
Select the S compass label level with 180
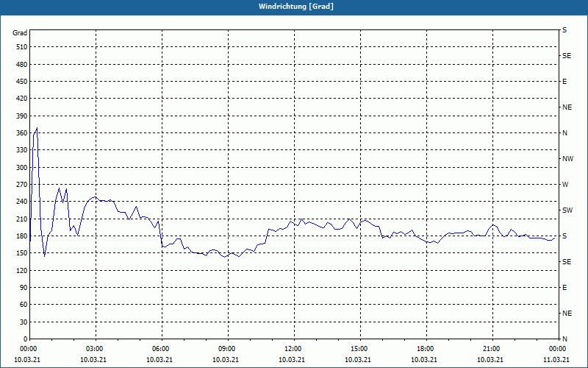pos(564,236)
